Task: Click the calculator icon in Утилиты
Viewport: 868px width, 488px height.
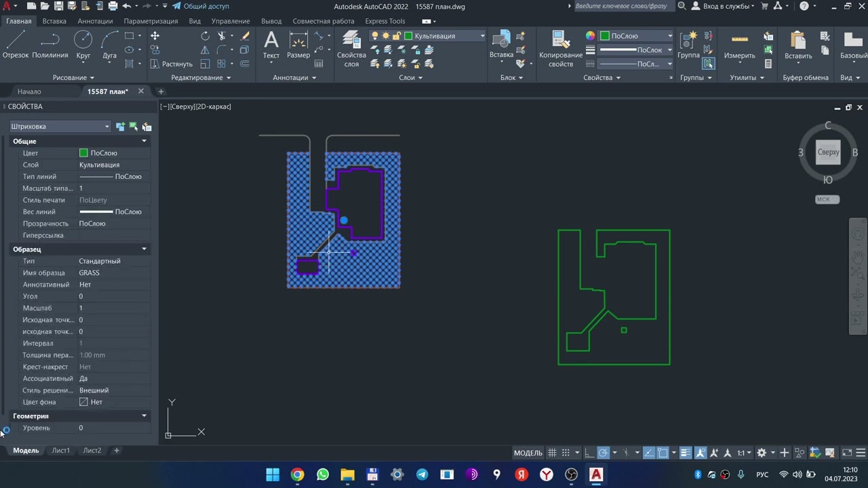Action: click(768, 64)
